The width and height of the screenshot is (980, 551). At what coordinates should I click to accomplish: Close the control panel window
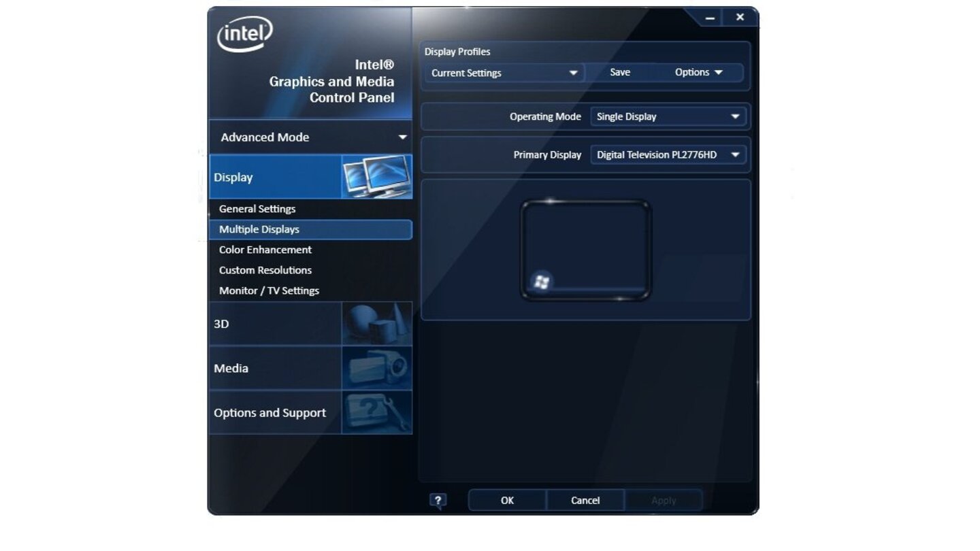tap(740, 17)
